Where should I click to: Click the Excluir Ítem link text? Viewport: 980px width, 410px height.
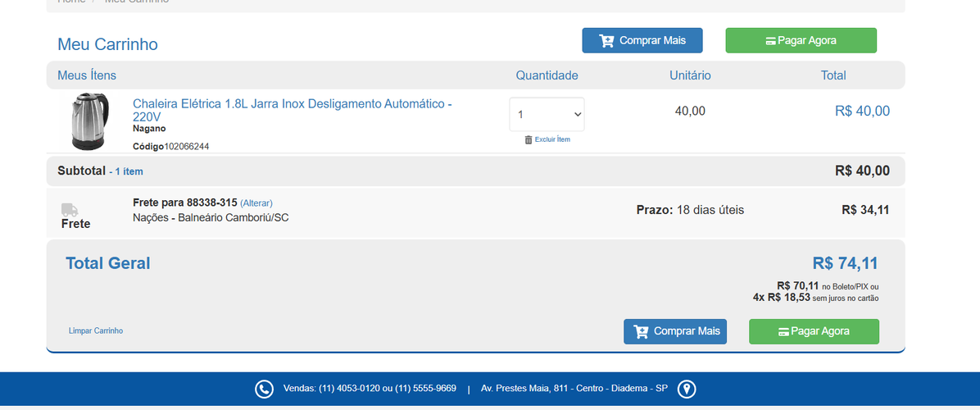tap(552, 139)
